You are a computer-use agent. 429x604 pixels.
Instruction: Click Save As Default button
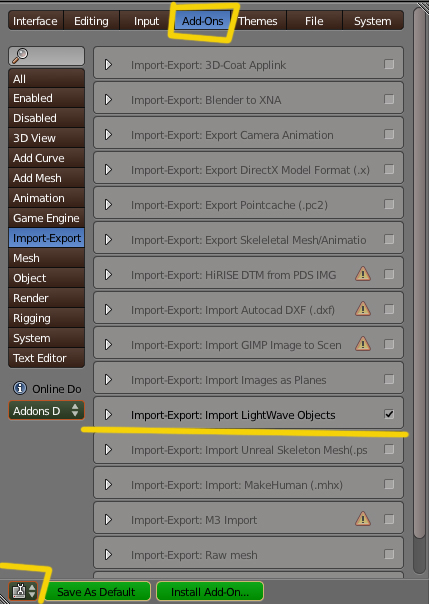[96, 591]
